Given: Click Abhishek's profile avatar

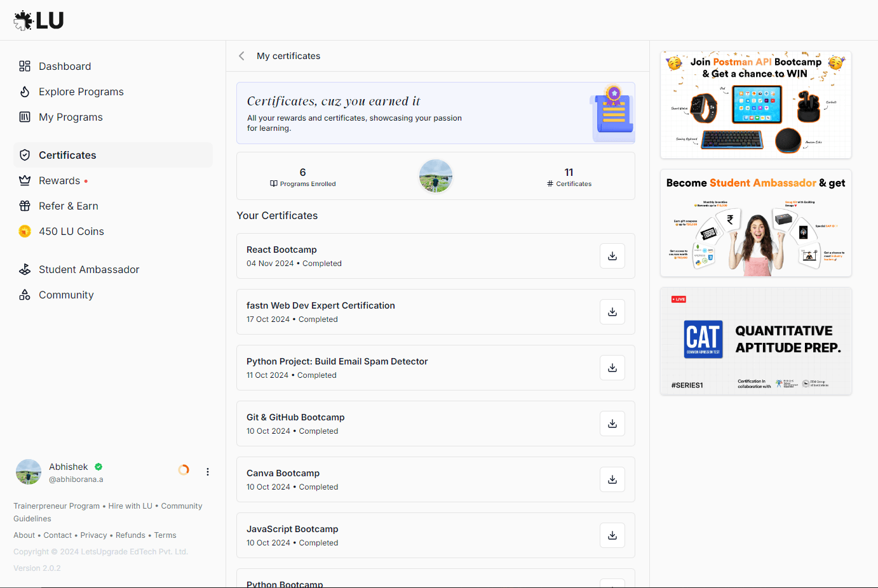Looking at the screenshot, I should click(x=28, y=471).
